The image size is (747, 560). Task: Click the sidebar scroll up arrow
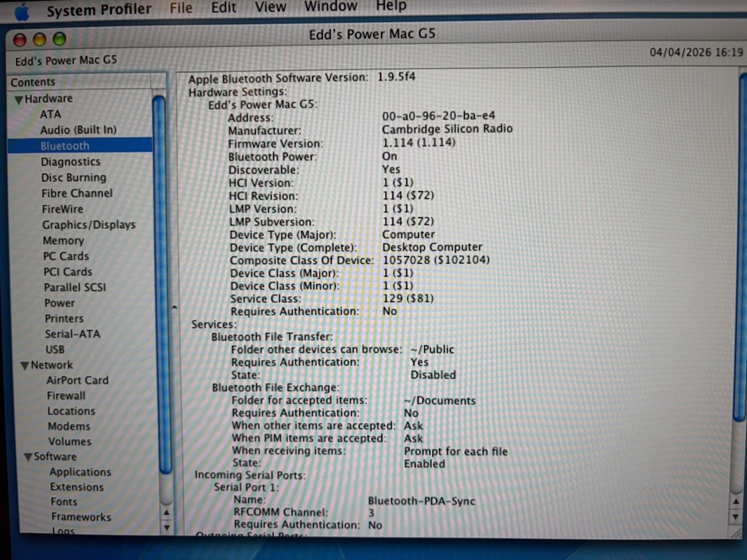166,513
